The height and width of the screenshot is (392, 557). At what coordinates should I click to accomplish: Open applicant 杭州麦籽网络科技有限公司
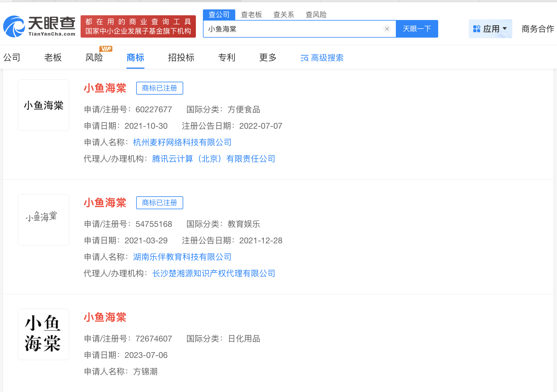[x=182, y=143]
